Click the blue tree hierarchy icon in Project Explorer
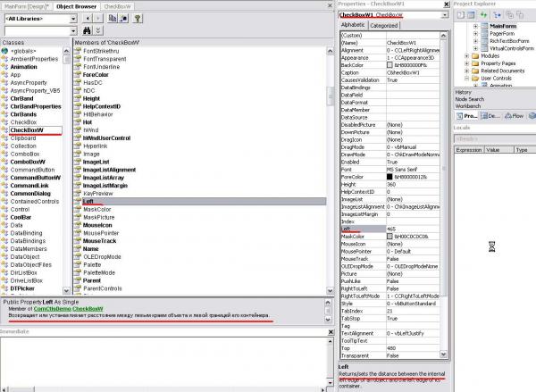 (x=497, y=14)
